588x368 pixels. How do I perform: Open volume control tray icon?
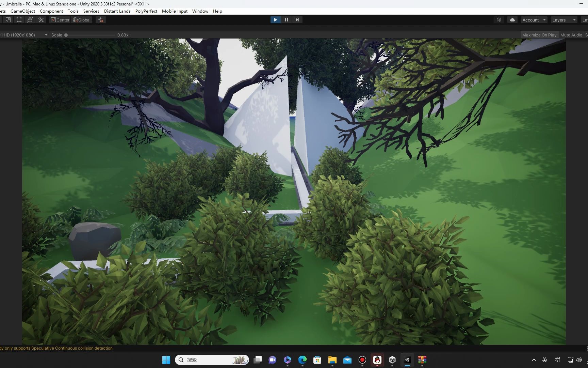click(579, 360)
